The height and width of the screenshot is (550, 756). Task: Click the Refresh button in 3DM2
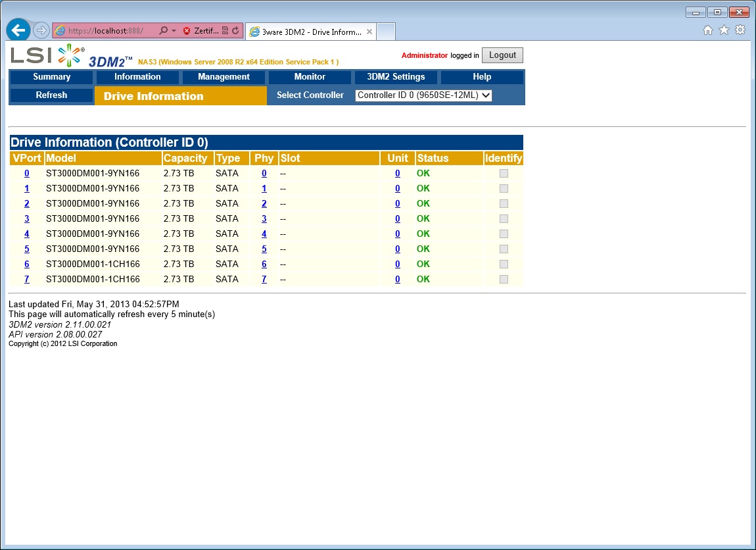click(x=51, y=95)
